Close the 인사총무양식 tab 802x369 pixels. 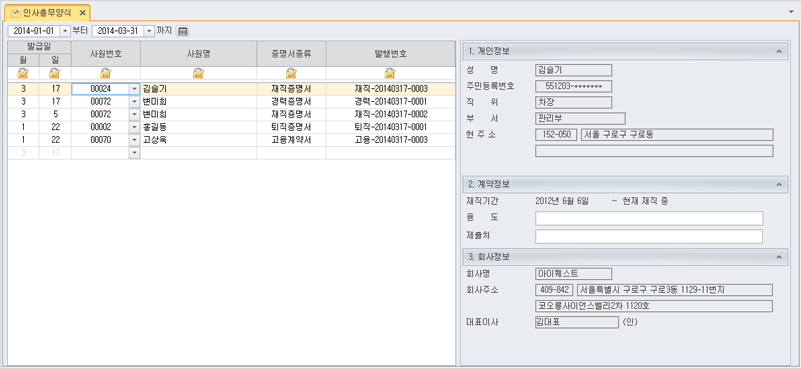click(x=82, y=13)
